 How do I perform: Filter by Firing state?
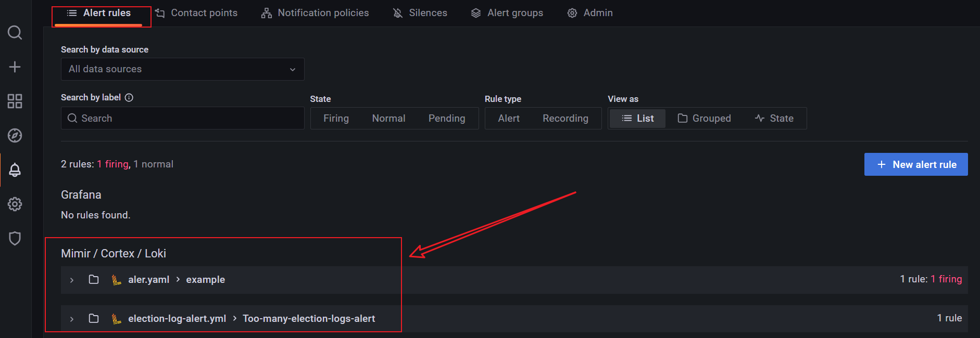(336, 119)
